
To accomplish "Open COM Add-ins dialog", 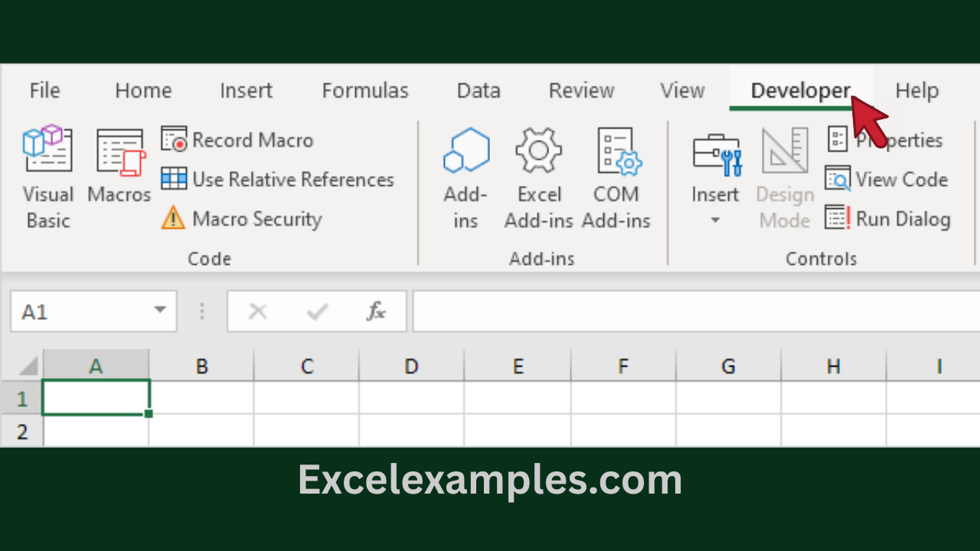I will pos(616,179).
